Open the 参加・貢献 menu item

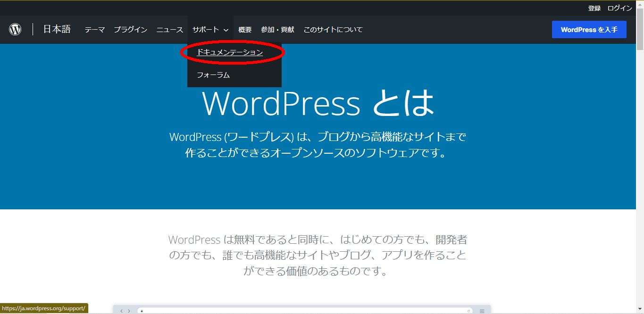point(277,30)
